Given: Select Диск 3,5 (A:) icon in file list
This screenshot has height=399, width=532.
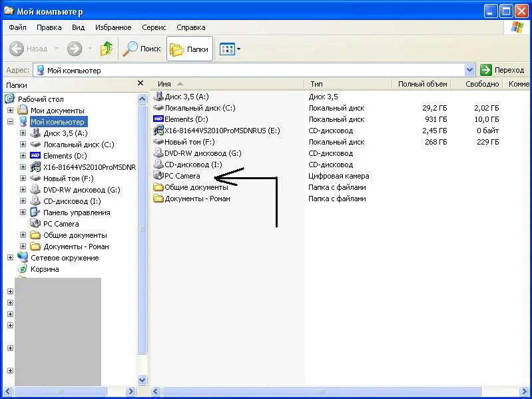Looking at the screenshot, I should [x=158, y=97].
